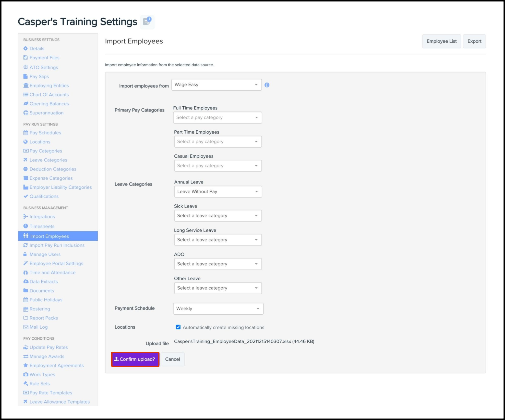Uncheck Automatically create missing locations
This screenshot has width=505, height=420.
pyautogui.click(x=178, y=327)
